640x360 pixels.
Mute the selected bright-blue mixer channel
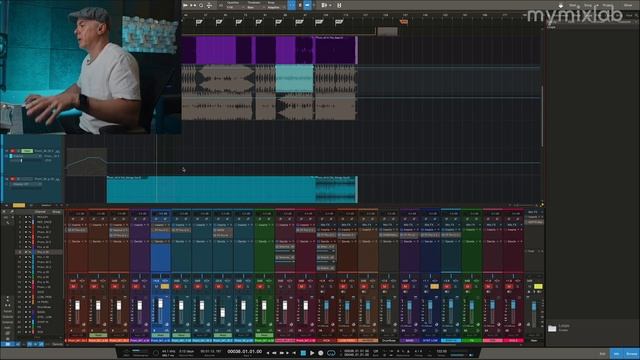[156, 287]
